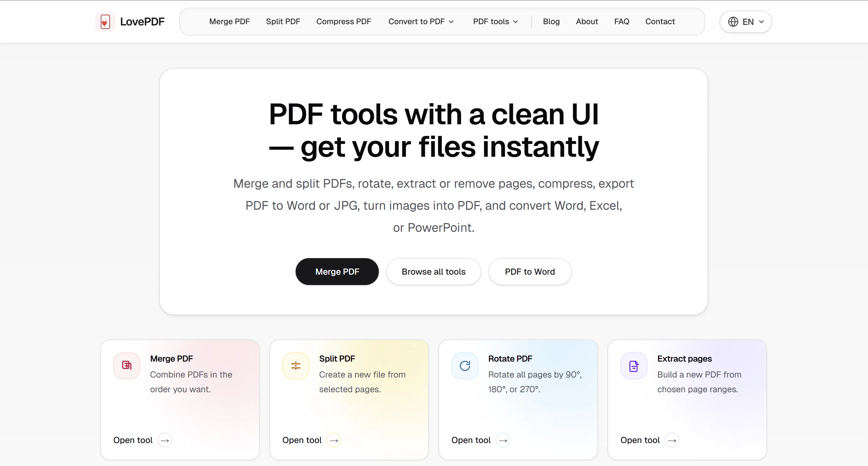Image resolution: width=868 pixels, height=466 pixels.
Task: Click the PDF to Word button
Action: coord(530,272)
